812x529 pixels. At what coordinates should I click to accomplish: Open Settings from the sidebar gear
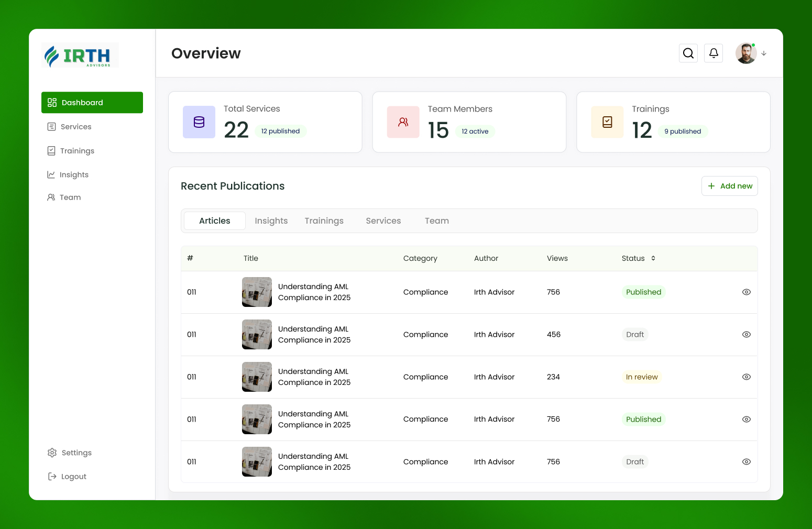coord(52,453)
